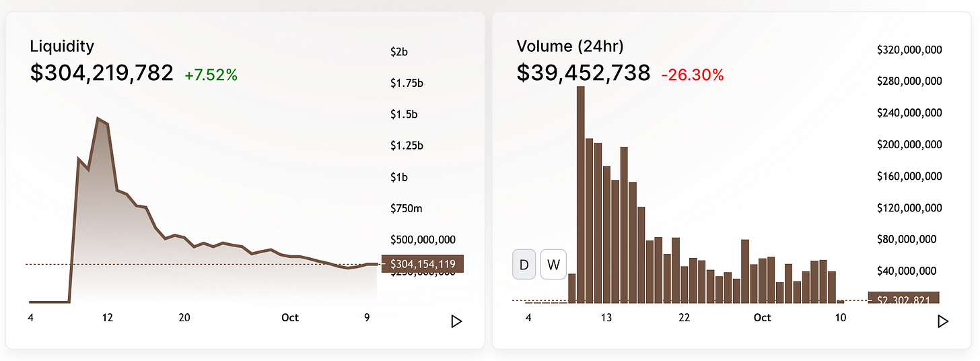
Task: Click the peak of the Liquidity line
Action: pyautogui.click(x=98, y=119)
